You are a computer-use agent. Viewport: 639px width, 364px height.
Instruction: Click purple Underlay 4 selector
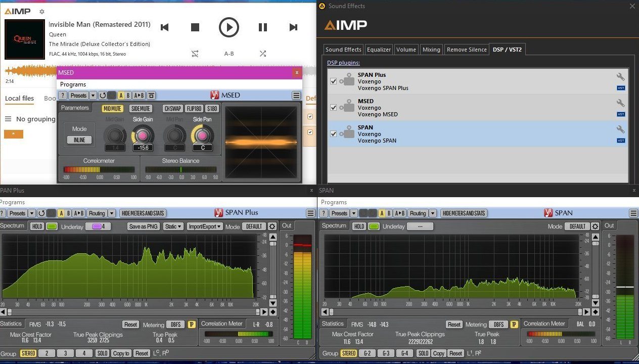pyautogui.click(x=98, y=226)
